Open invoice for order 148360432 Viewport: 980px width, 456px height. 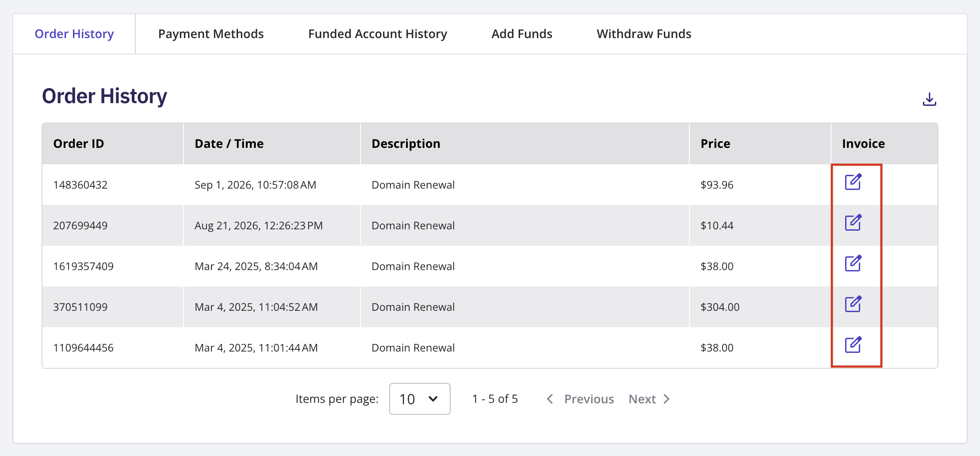click(x=853, y=182)
